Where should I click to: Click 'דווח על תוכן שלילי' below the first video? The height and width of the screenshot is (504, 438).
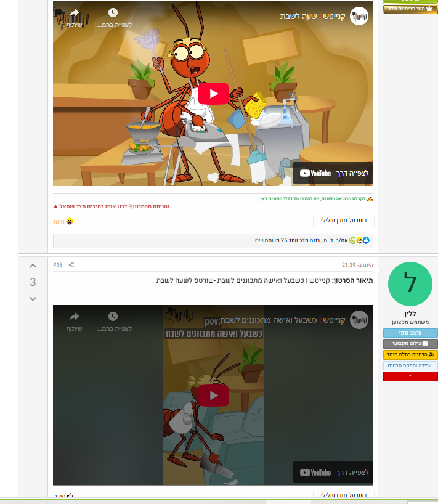(x=344, y=221)
